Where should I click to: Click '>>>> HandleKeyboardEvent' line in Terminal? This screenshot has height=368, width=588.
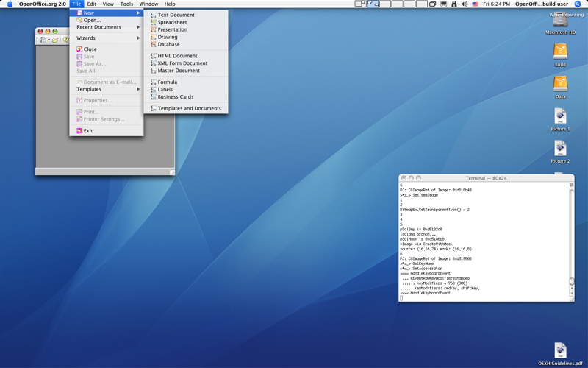tap(425, 273)
